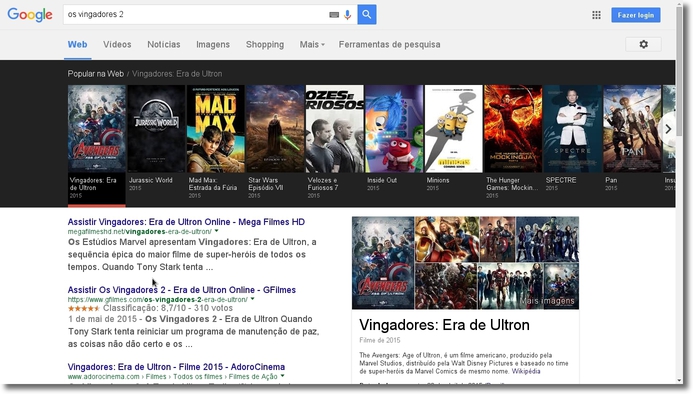Activate voice search microphone icon
Screen dimensions: 693x394
pyautogui.click(x=348, y=15)
